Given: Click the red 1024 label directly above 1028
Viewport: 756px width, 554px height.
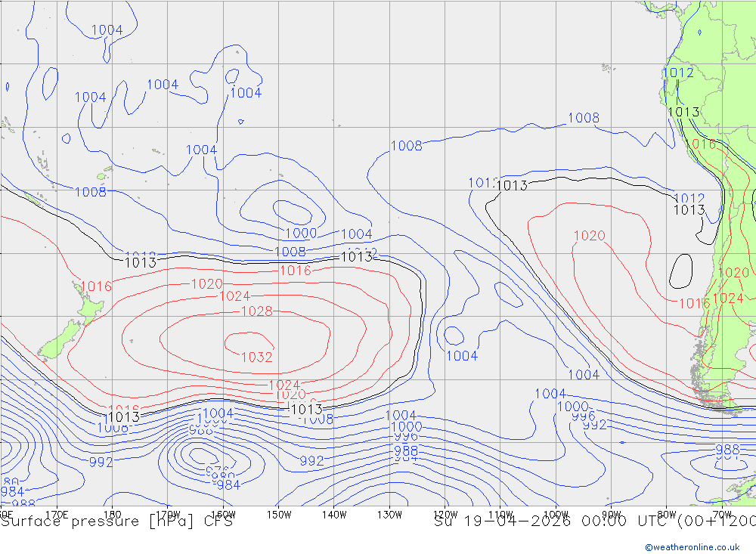Looking at the screenshot, I should 234,296.
